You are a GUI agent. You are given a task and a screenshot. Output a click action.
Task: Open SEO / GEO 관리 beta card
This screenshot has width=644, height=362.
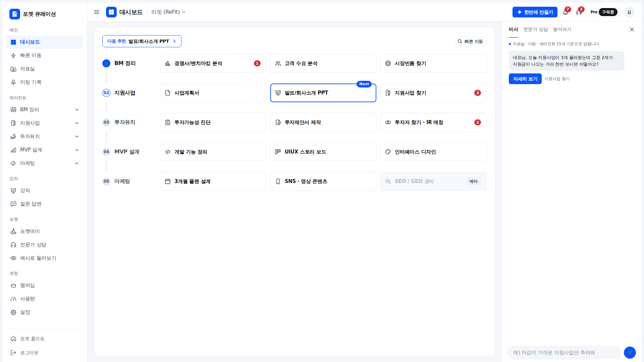point(433,181)
